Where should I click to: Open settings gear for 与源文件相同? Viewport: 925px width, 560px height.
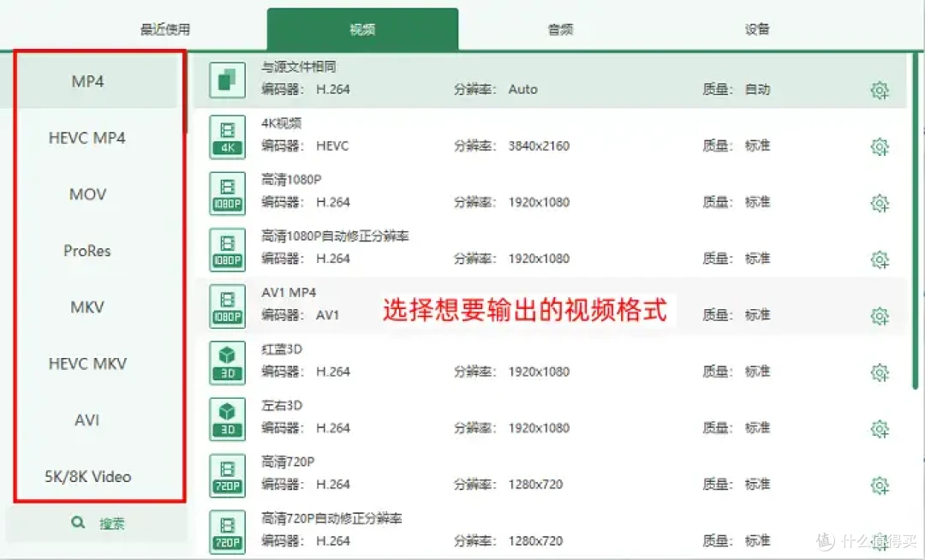point(880,90)
